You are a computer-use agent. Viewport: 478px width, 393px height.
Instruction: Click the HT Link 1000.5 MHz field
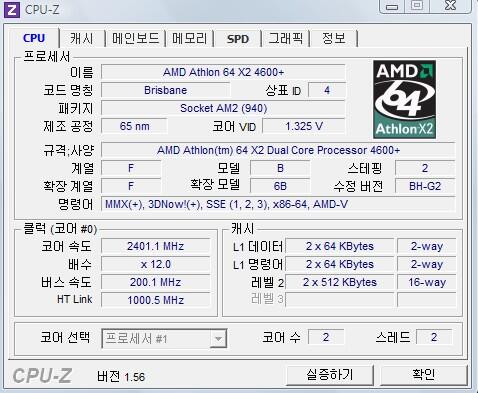pyautogui.click(x=156, y=300)
